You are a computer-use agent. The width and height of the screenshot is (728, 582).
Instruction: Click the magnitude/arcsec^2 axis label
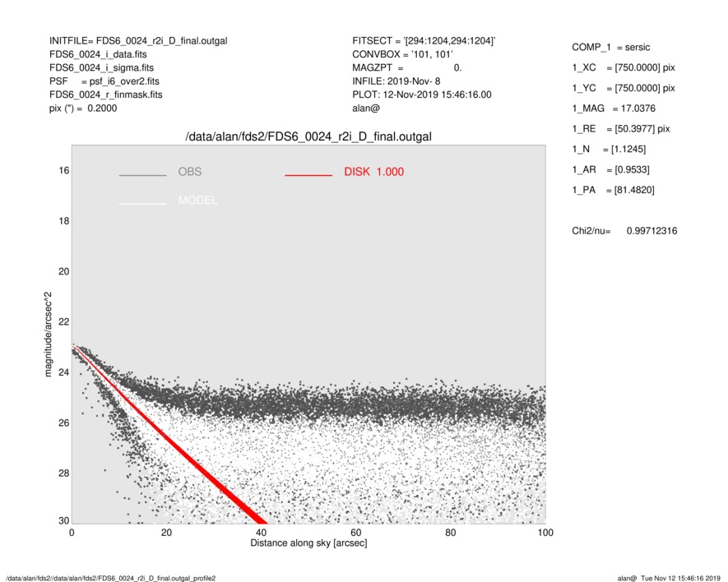(48, 335)
